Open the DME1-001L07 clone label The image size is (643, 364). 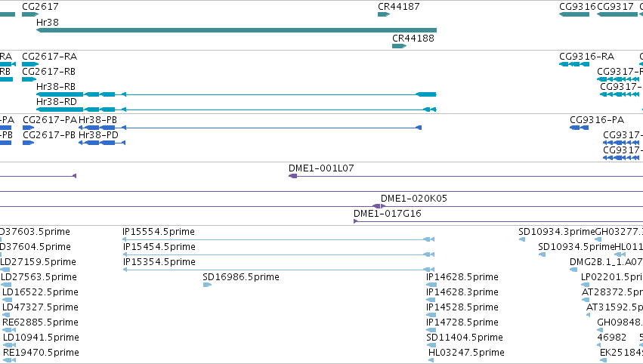(x=321, y=168)
